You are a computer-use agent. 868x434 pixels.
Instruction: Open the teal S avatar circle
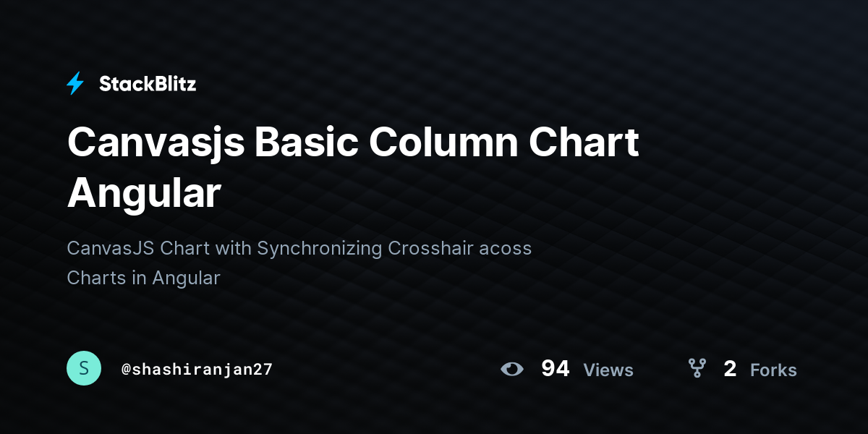point(84,368)
